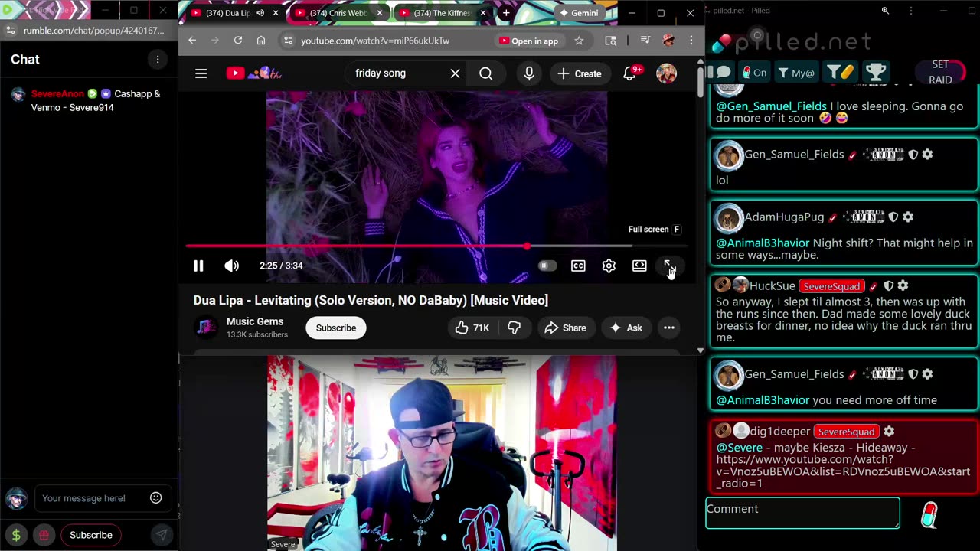
Task: Switch to The Kiffness browser tab
Action: [x=441, y=13]
